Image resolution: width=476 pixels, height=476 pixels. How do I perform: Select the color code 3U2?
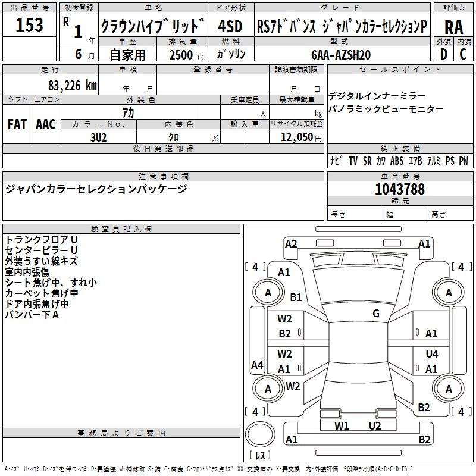[99, 136]
